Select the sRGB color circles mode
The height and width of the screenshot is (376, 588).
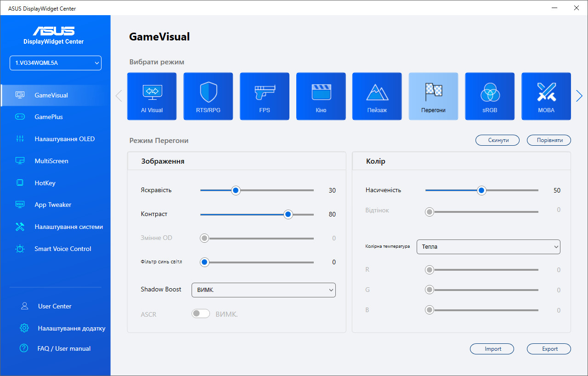tap(490, 96)
